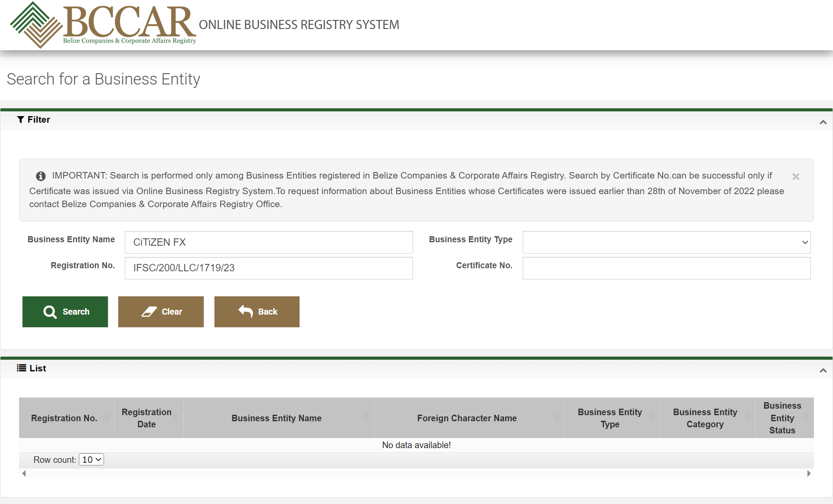The image size is (833, 504).
Task: Dismiss the IMPORTANT notice
Action: [x=796, y=176]
